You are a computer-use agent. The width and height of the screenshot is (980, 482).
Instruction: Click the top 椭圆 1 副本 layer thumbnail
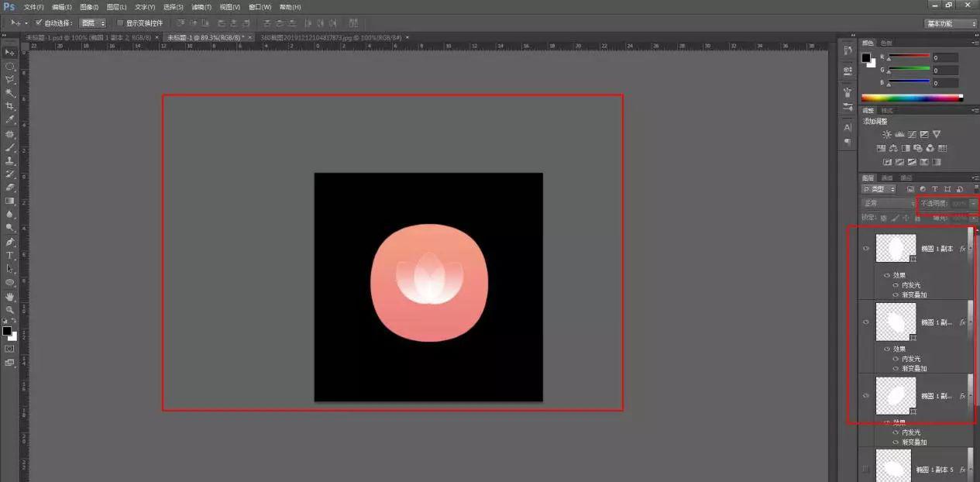point(896,249)
